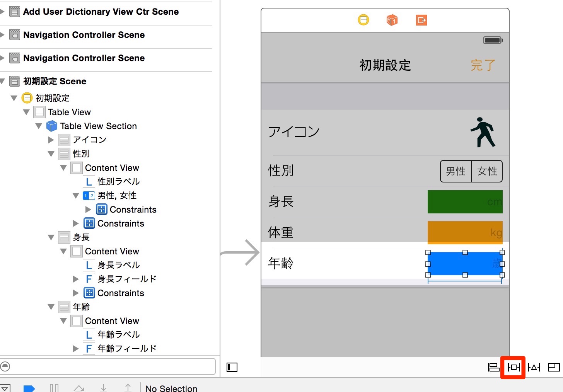The width and height of the screenshot is (563, 392).
Task: Select Constraints under 身長 Content View
Action: 114,293
